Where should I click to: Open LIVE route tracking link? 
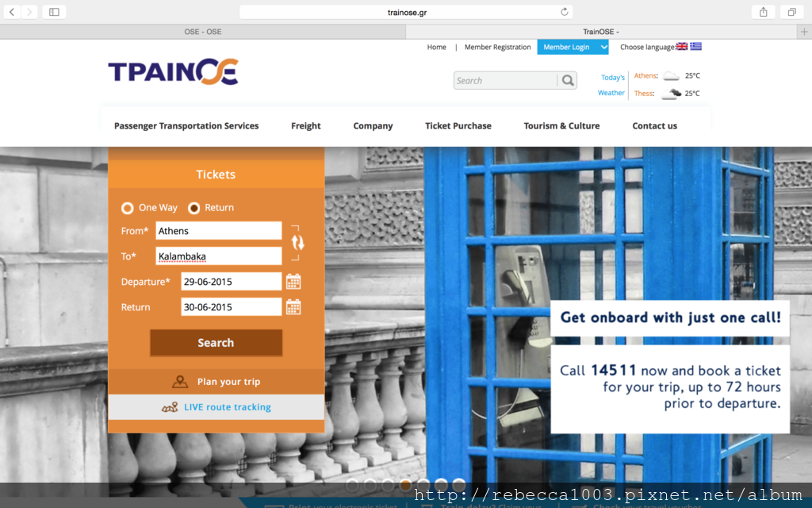coord(228,407)
